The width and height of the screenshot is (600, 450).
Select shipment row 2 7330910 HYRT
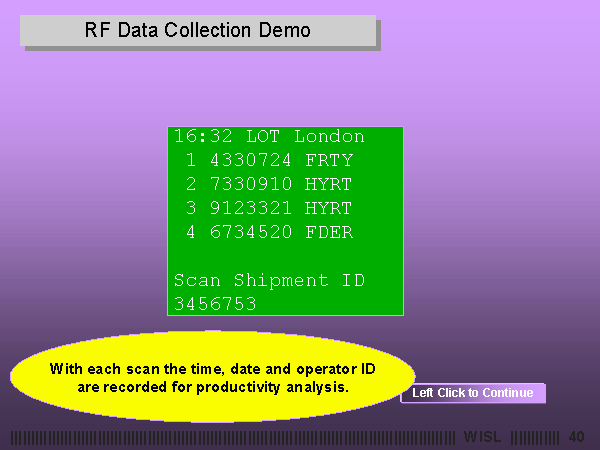269,184
